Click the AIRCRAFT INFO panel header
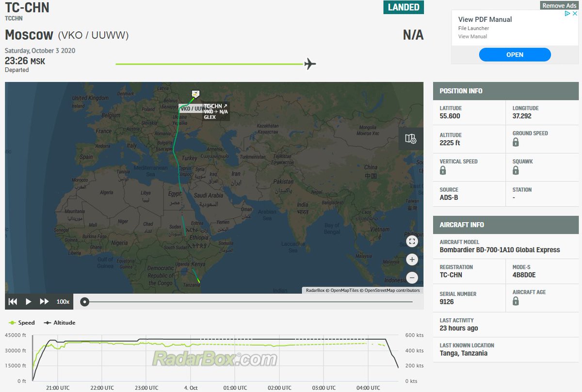The width and height of the screenshot is (582, 392). coord(506,225)
